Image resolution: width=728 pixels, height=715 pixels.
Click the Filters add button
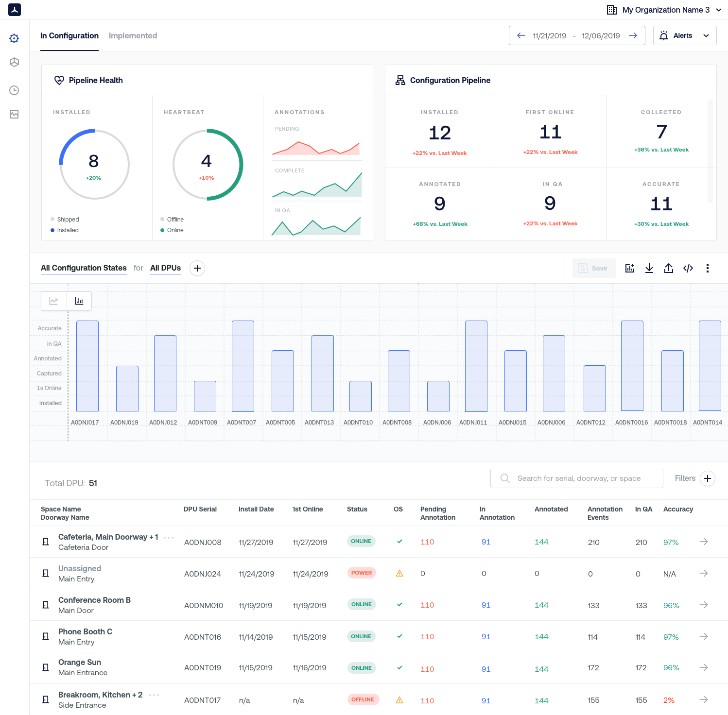tap(707, 478)
